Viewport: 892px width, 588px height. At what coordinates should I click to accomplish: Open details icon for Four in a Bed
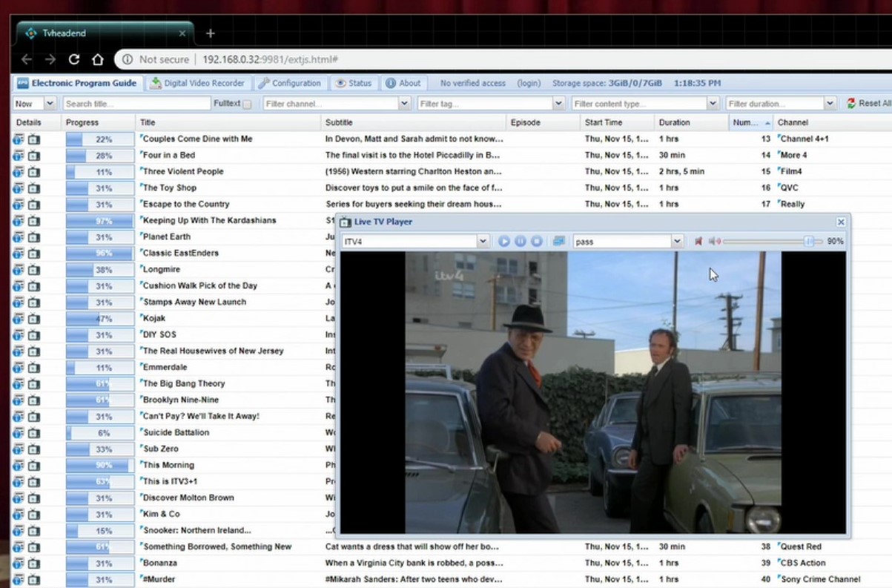[x=19, y=155]
